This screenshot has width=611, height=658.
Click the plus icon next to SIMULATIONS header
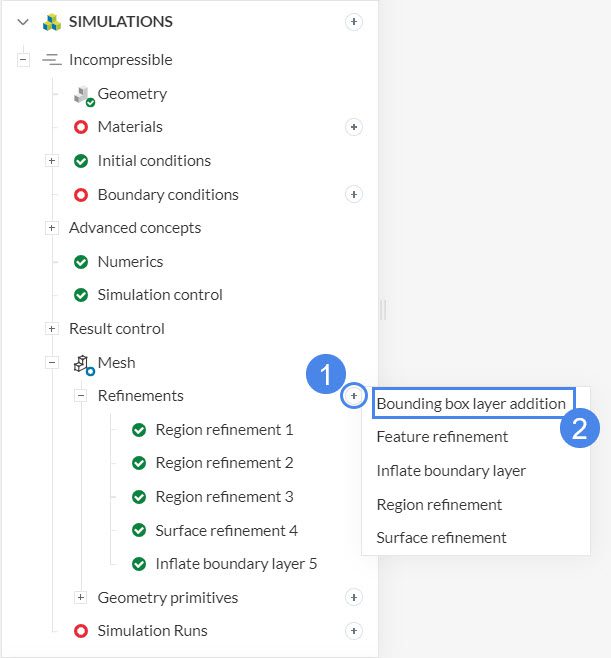353,22
